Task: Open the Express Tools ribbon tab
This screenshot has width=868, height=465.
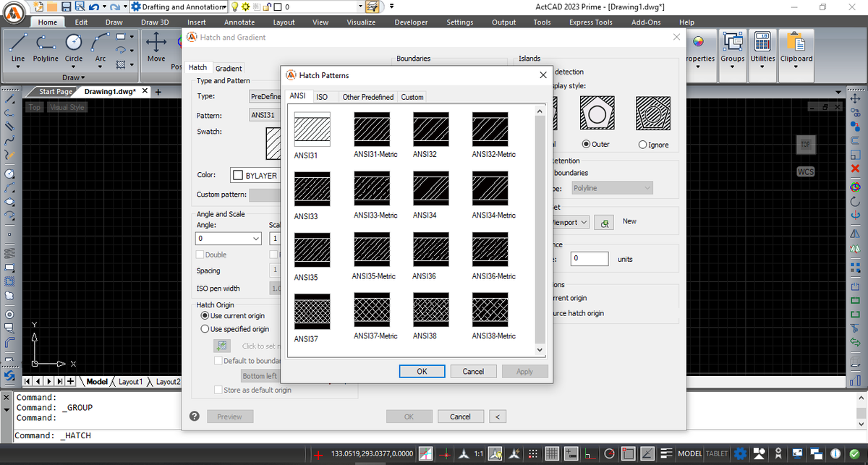Action: [x=590, y=22]
